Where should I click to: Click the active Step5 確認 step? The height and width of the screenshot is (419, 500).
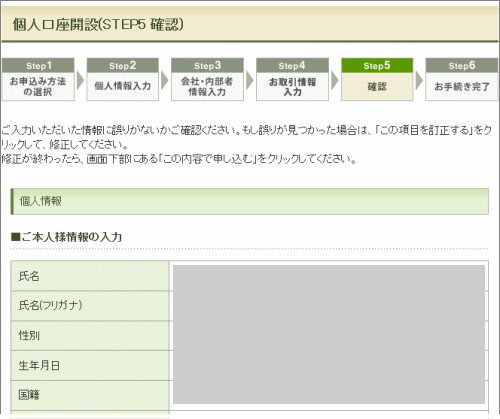377,79
